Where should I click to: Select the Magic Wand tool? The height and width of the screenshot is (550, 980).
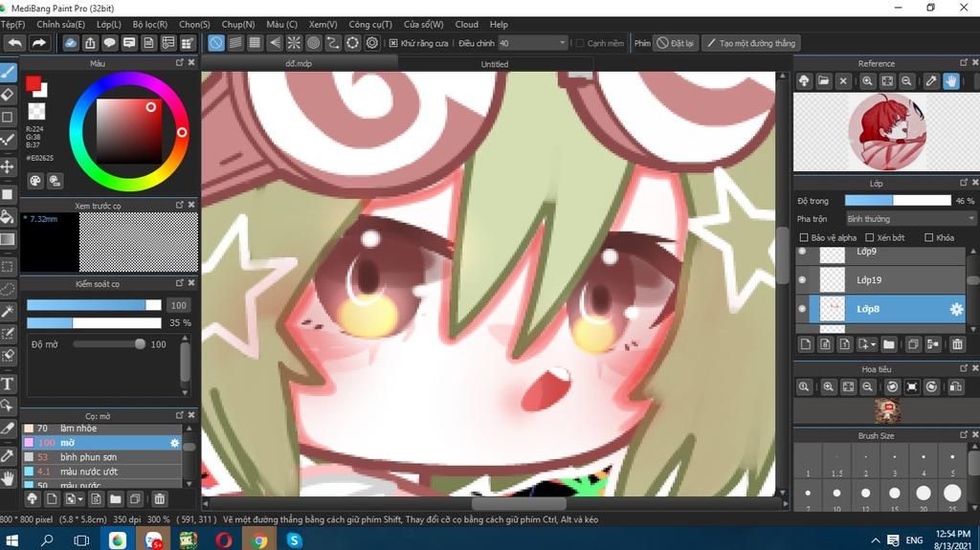click(8, 311)
